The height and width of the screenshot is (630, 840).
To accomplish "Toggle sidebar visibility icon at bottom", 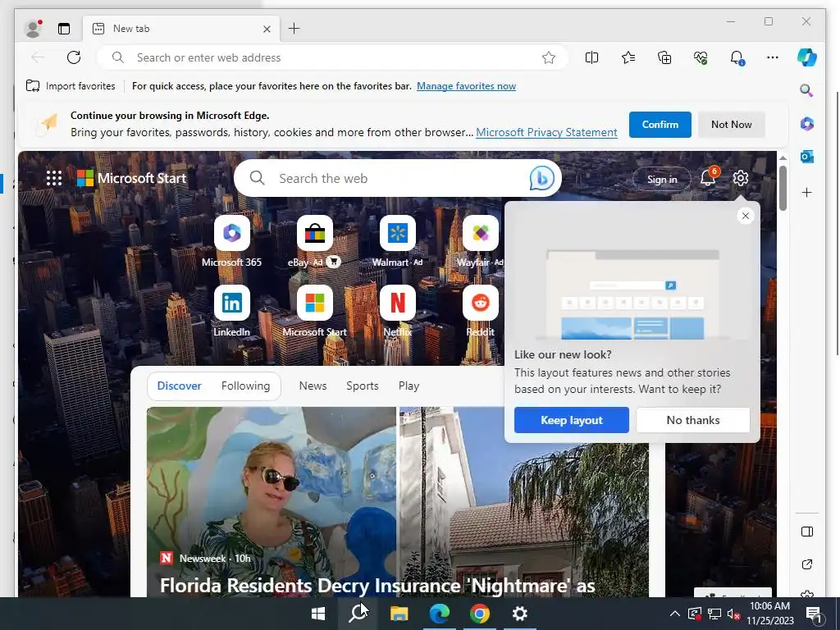I will tap(807, 532).
